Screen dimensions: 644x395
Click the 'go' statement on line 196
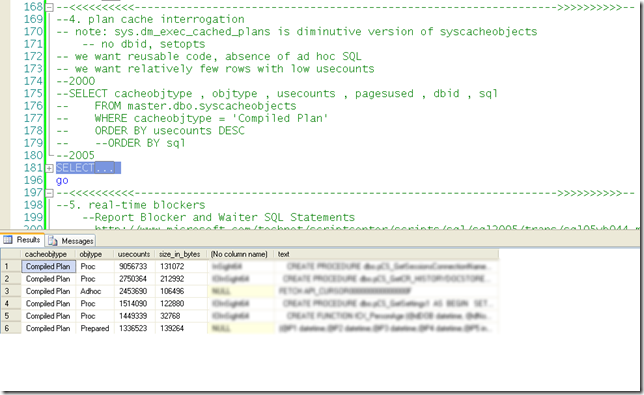(x=62, y=181)
